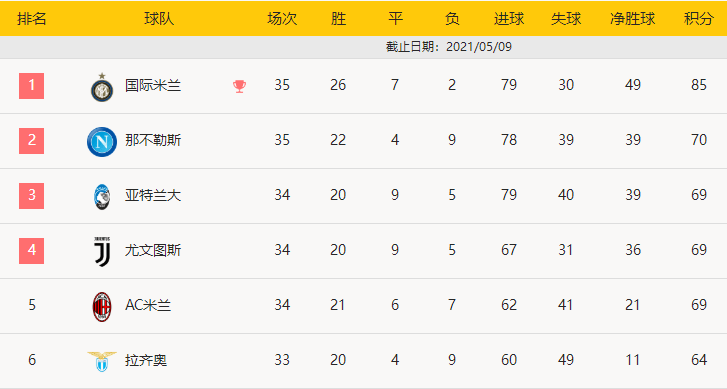This screenshot has height=389, width=727.
Task: Select the 进球 column header
Action: [509, 19]
